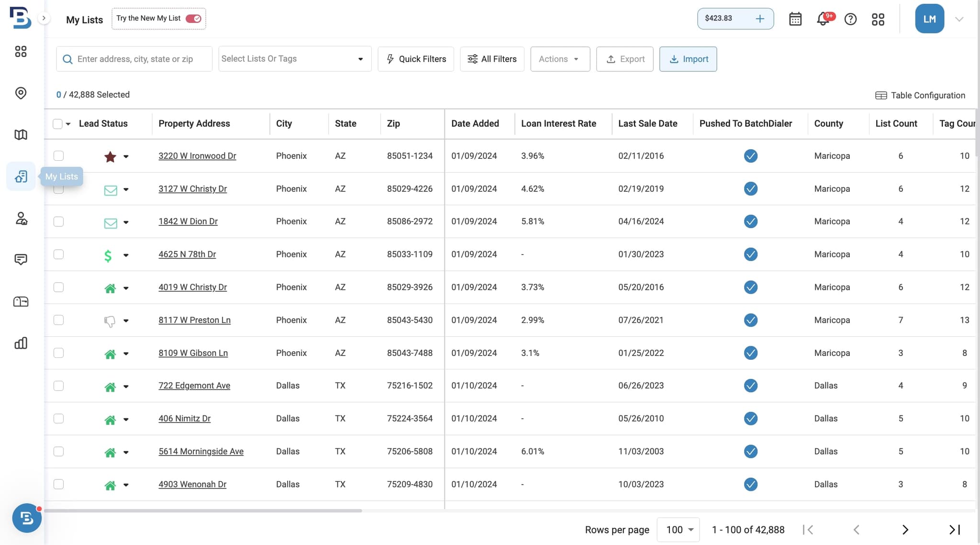The height and width of the screenshot is (545, 980).
Task: Expand the Actions dropdown menu
Action: 559,59
